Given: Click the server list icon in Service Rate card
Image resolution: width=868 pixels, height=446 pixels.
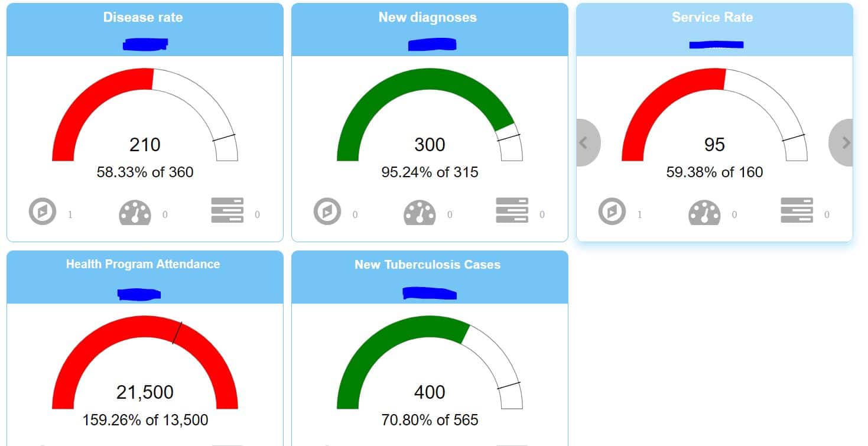Looking at the screenshot, I should [x=797, y=210].
